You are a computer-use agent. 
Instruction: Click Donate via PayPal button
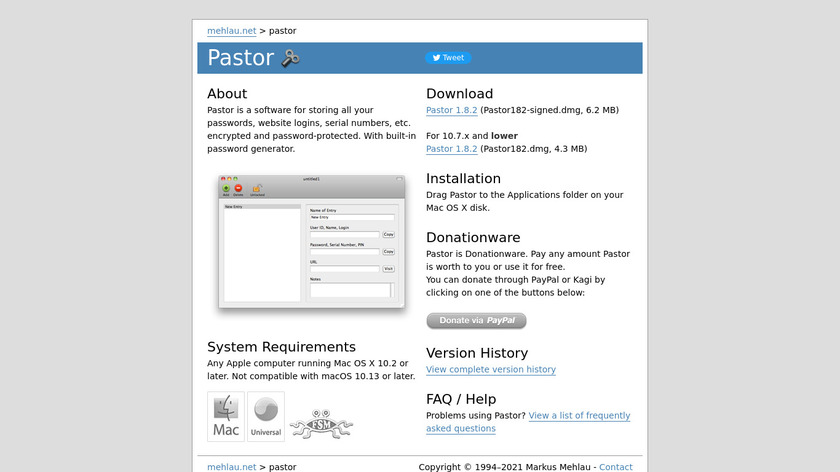pos(476,320)
